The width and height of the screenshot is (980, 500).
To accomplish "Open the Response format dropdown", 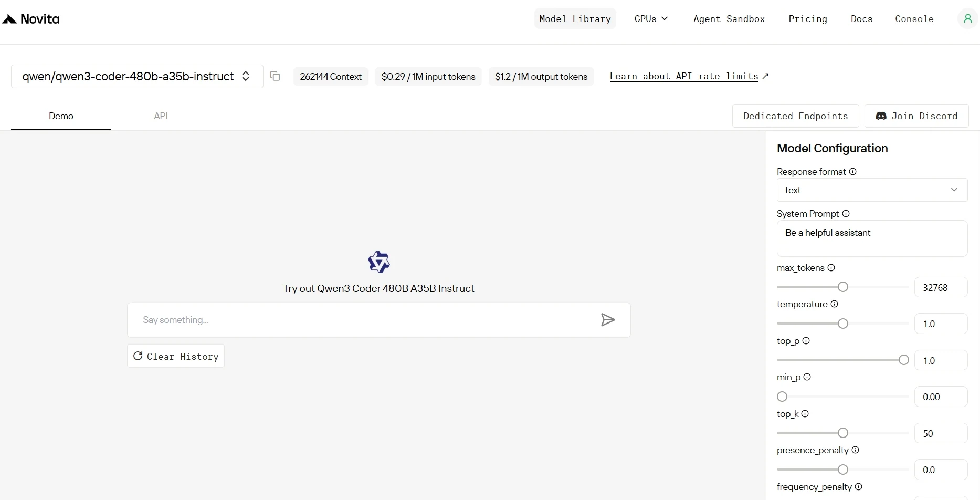I will (872, 190).
